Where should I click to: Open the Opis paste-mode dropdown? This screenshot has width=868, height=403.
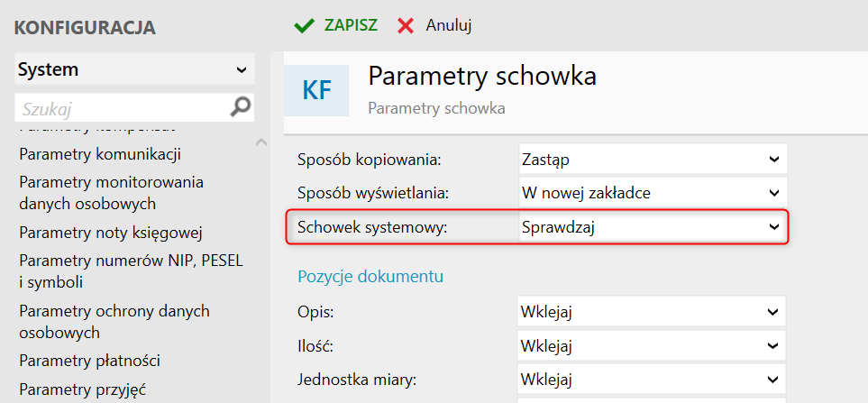click(x=651, y=312)
